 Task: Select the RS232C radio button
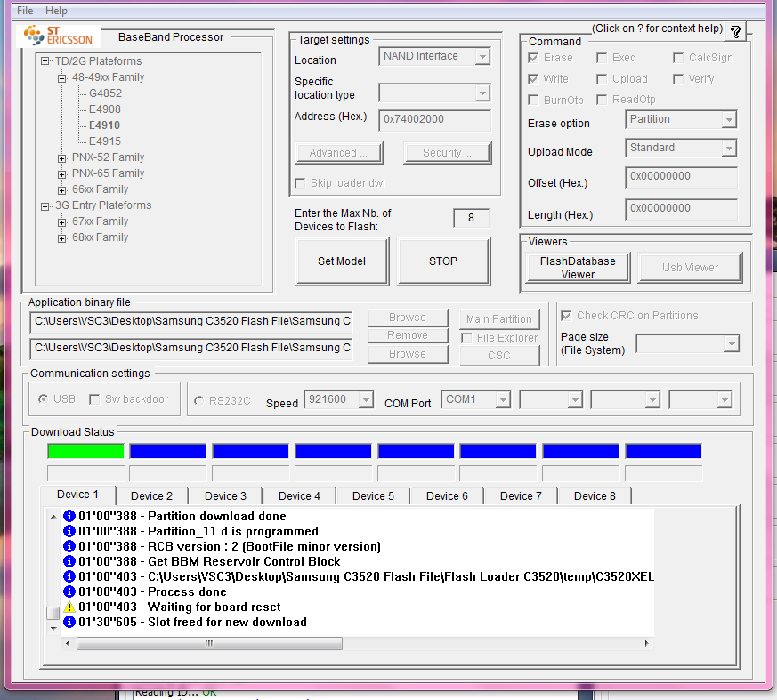pyautogui.click(x=198, y=400)
